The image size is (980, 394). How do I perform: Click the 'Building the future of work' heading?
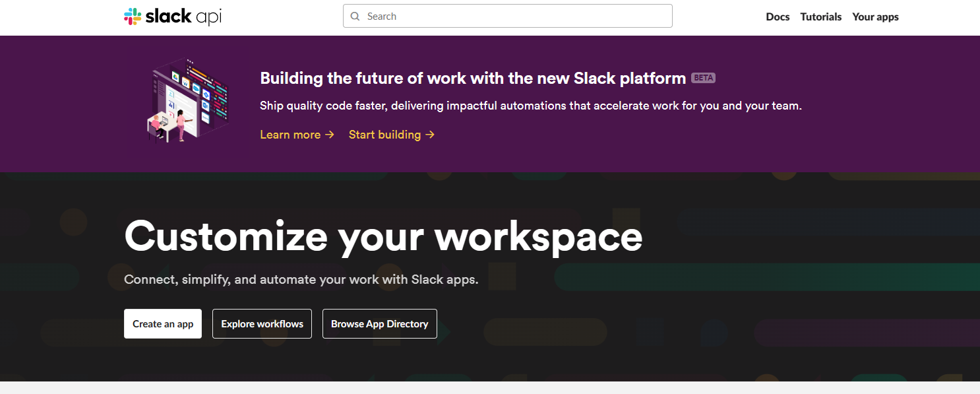click(x=473, y=79)
